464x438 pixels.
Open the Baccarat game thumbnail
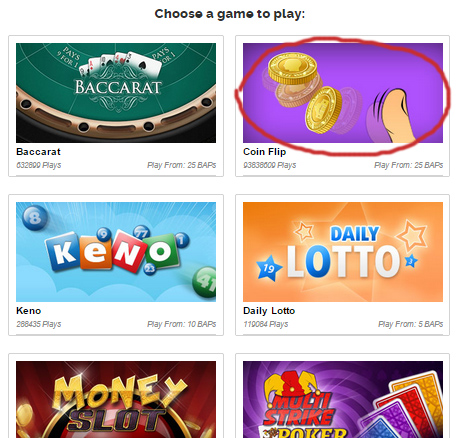(116, 93)
